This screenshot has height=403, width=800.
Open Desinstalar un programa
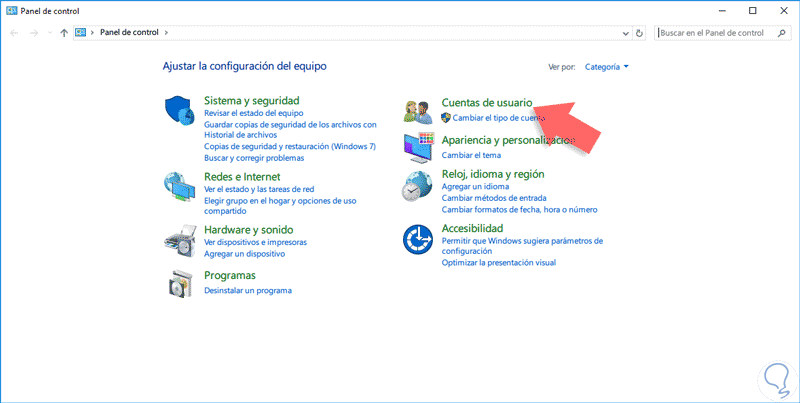(x=248, y=290)
